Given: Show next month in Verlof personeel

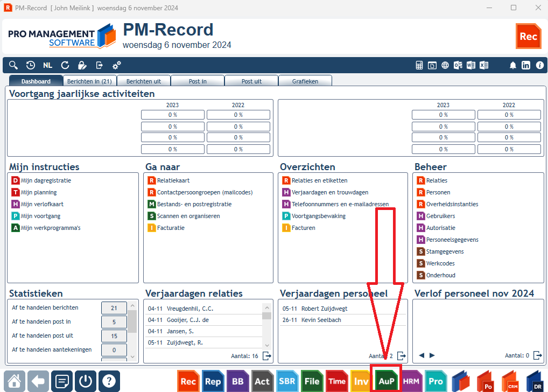Looking at the screenshot, I should pos(432,355).
